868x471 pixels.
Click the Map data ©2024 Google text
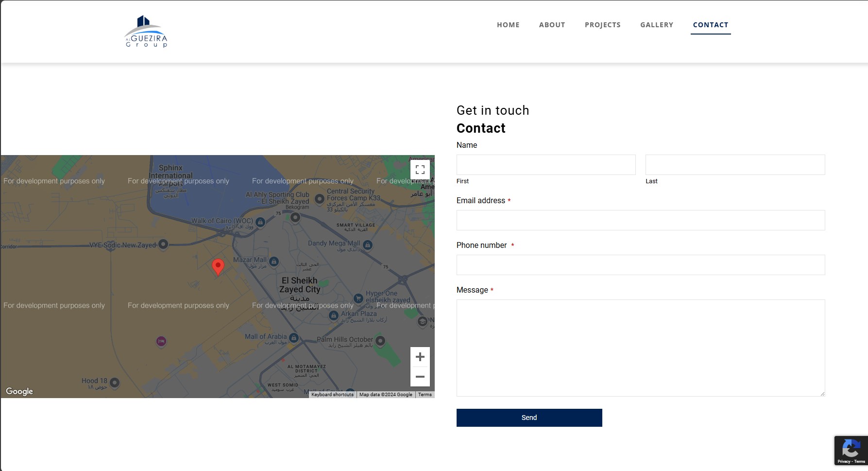point(386,395)
